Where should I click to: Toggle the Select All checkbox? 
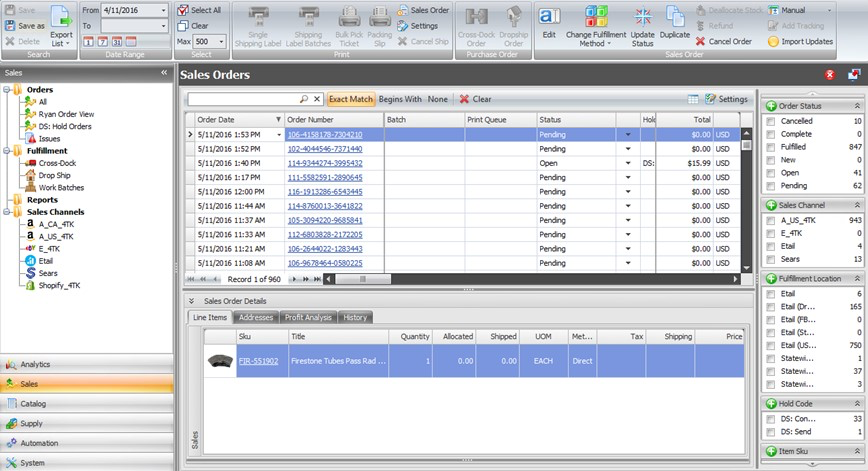[x=183, y=10]
